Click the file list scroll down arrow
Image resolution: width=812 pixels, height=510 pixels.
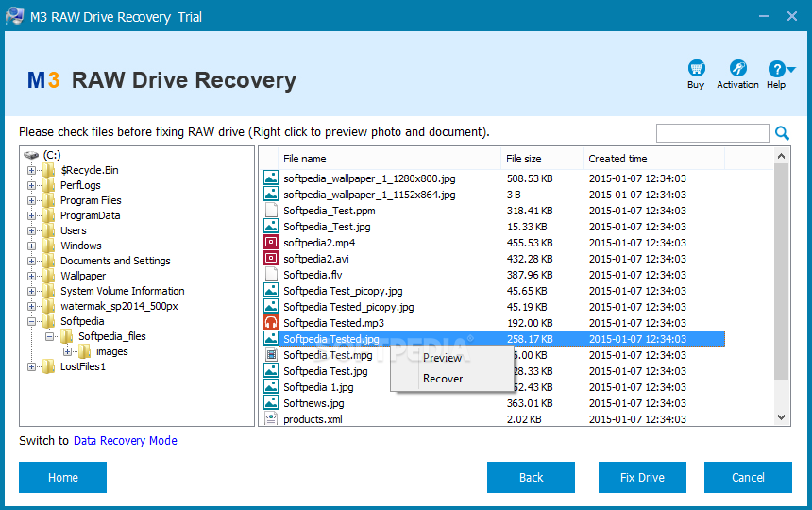(x=782, y=417)
